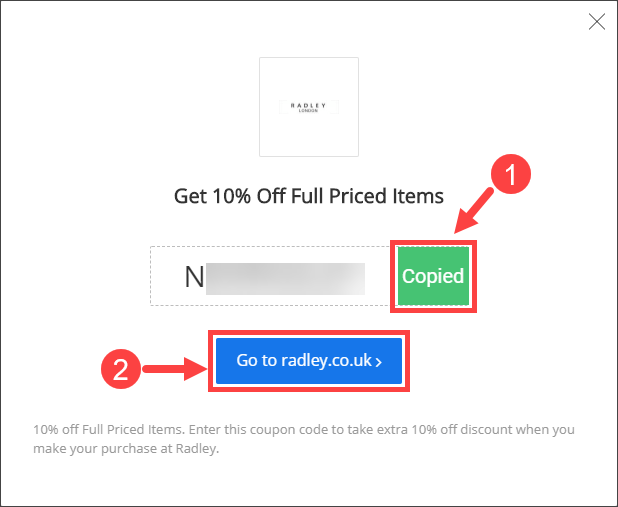The width and height of the screenshot is (618, 507).
Task: Click the chevron arrow inside the blue button
Action: [378, 362]
